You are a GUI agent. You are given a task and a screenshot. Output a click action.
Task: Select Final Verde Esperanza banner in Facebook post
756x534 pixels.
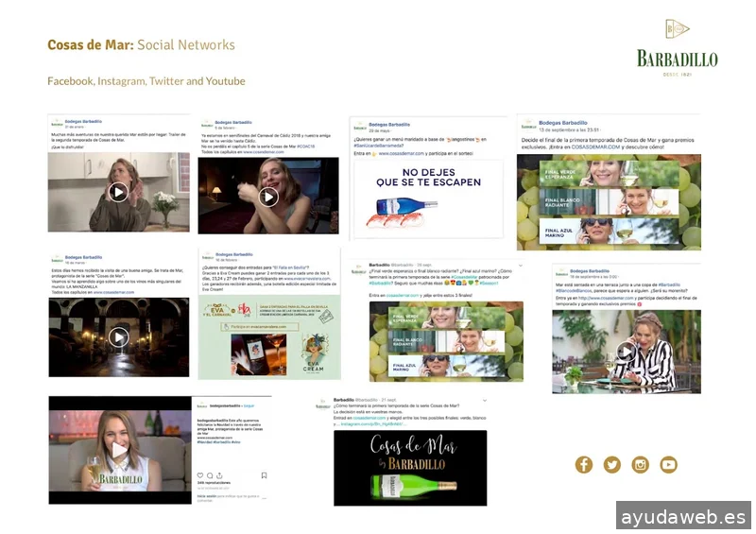click(609, 174)
